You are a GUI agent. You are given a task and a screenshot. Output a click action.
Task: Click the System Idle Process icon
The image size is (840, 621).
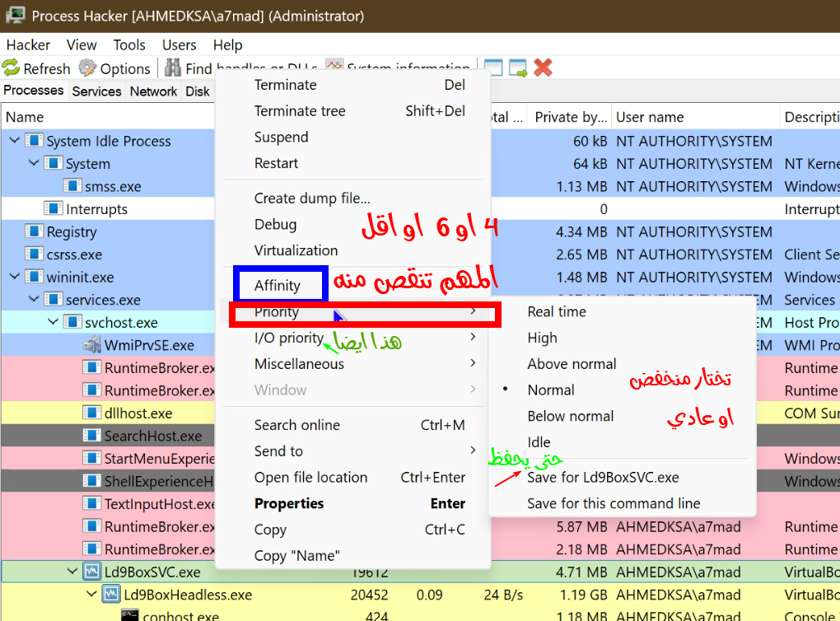click(34, 140)
